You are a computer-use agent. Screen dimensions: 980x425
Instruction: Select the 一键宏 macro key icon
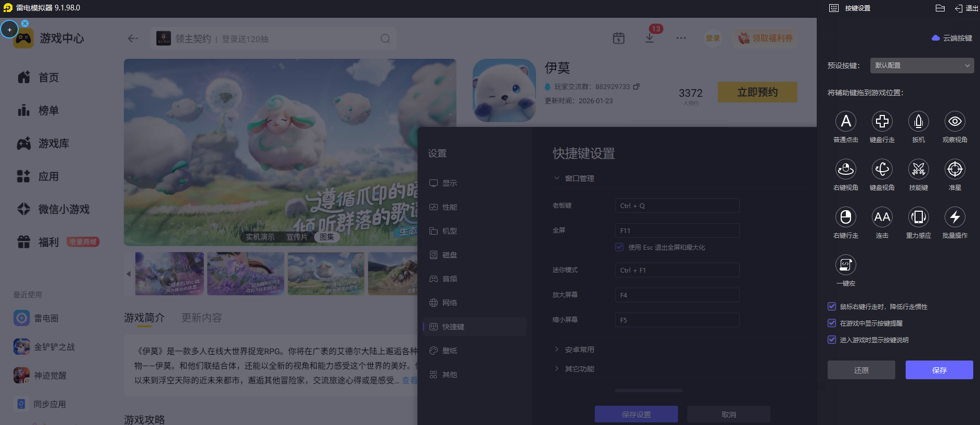[x=846, y=265]
